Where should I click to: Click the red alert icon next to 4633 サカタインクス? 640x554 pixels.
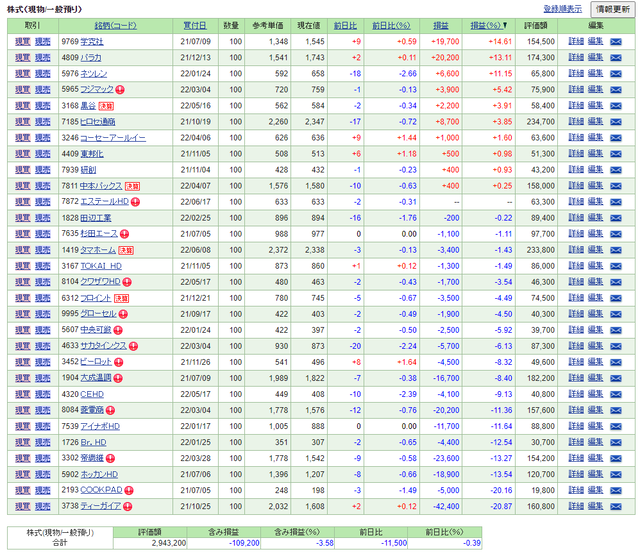click(x=133, y=346)
